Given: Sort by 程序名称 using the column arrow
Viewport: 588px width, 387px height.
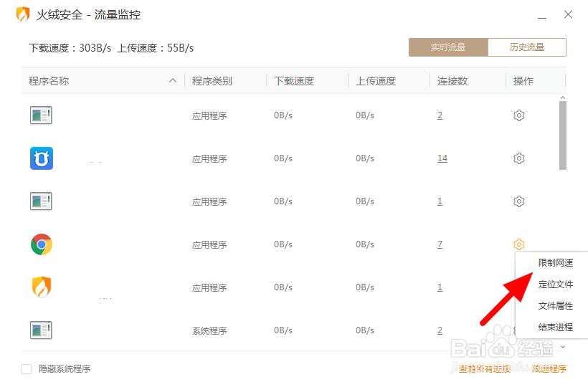Looking at the screenshot, I should [173, 80].
